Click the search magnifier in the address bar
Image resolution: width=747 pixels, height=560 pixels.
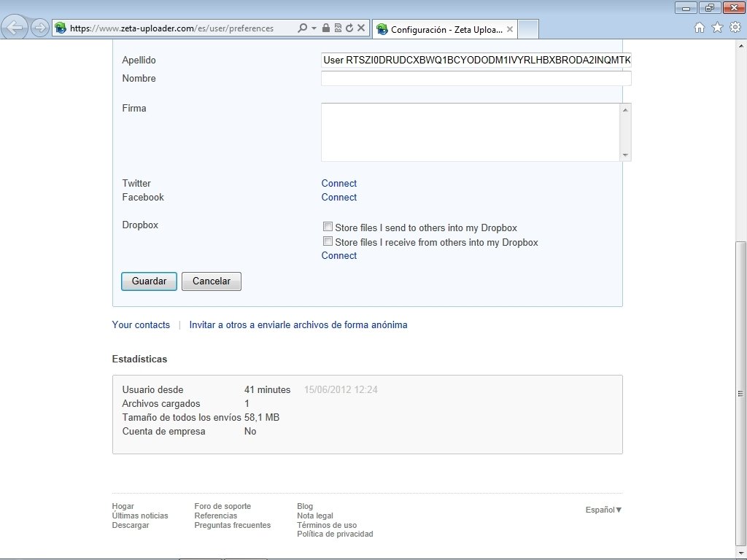pyautogui.click(x=302, y=28)
